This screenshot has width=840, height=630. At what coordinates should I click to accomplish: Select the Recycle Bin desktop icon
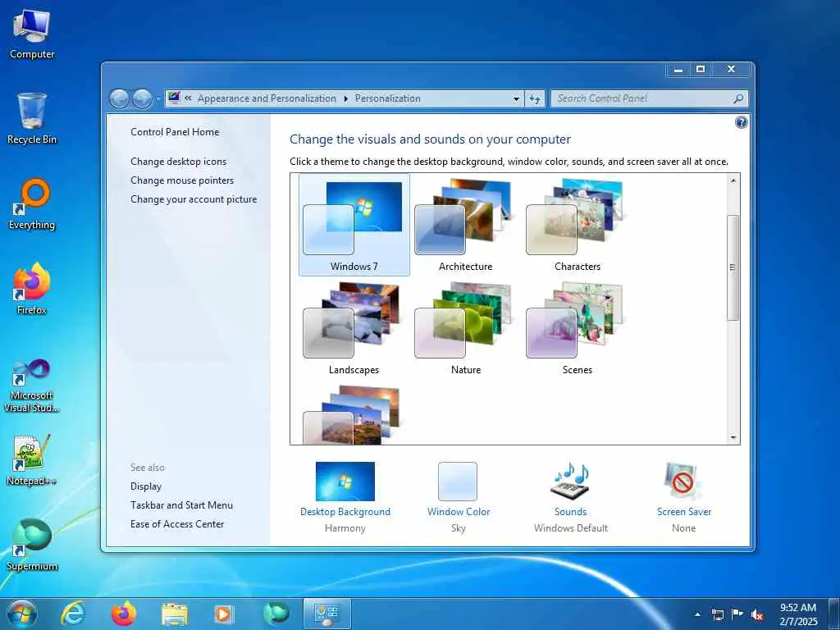coord(32,118)
